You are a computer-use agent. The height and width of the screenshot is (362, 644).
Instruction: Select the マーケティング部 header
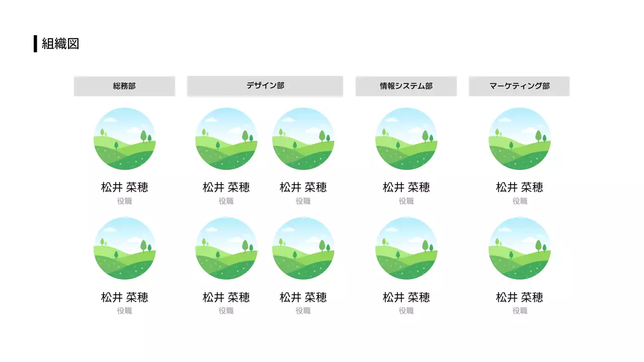[x=519, y=85]
